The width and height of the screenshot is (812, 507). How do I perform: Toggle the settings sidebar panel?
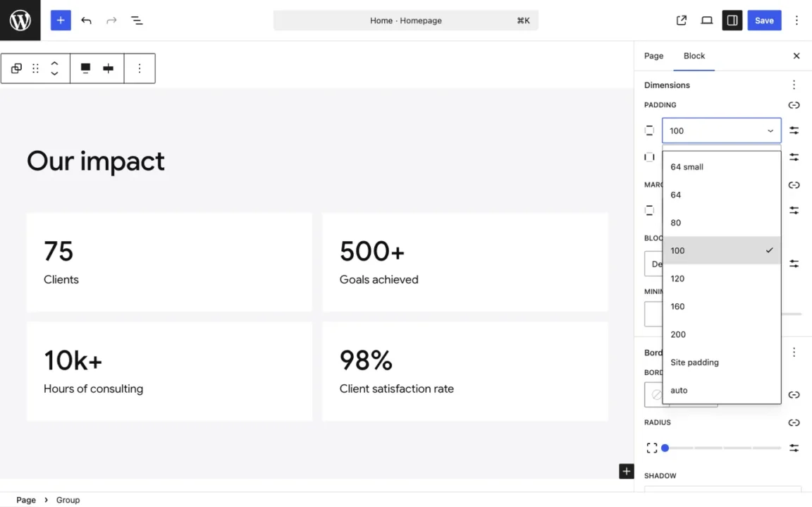pos(732,20)
